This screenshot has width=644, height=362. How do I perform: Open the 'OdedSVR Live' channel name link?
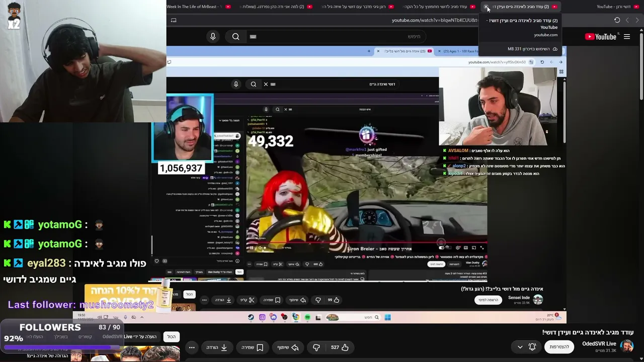pos(599,344)
